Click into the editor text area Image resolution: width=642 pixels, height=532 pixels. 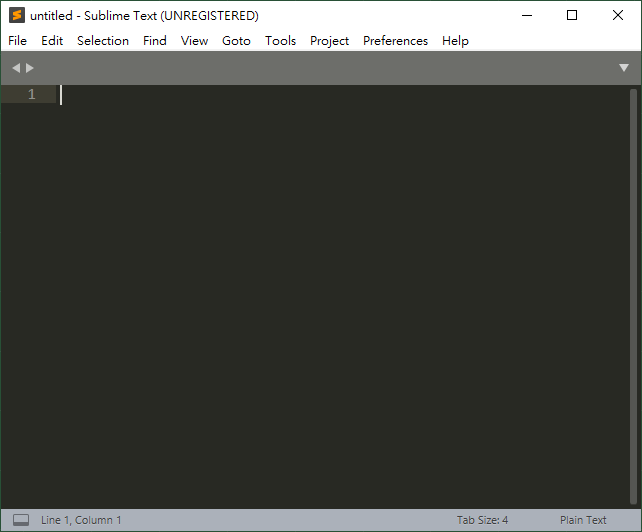click(343, 297)
